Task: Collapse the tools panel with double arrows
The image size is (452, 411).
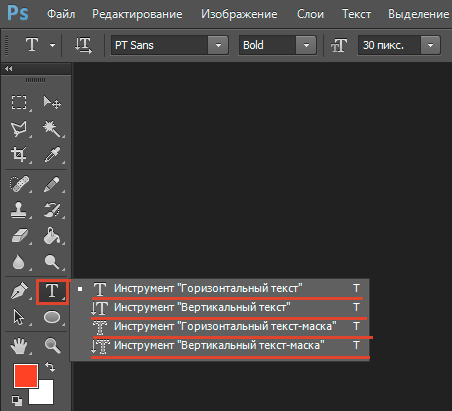Action: pyautogui.click(x=9, y=68)
